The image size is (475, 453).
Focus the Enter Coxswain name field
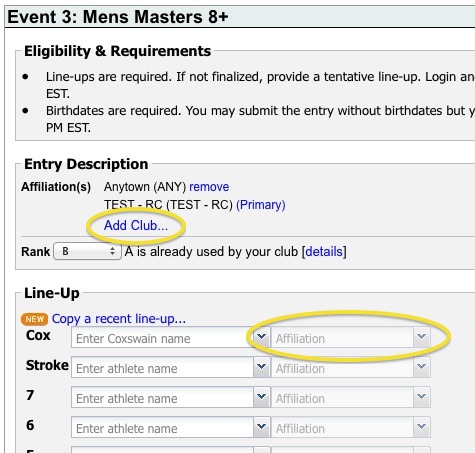tap(162, 337)
